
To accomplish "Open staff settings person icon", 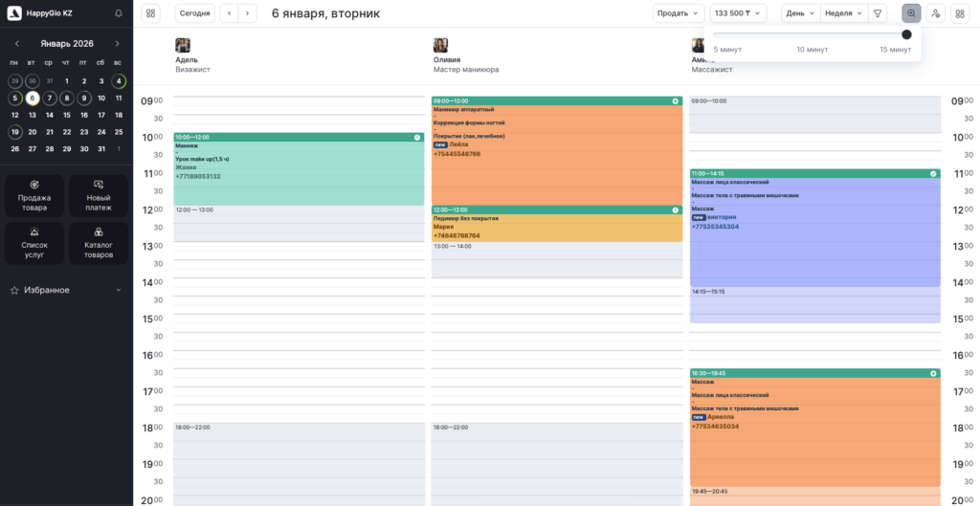I will (935, 13).
